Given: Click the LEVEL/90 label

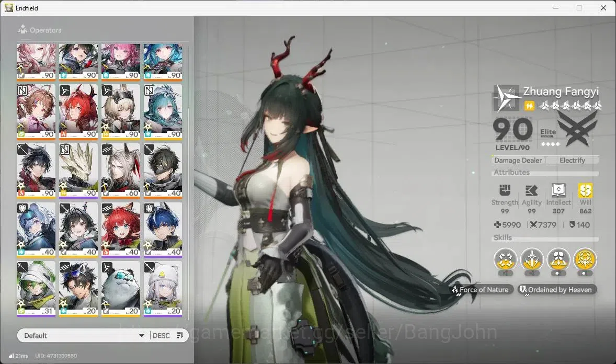Looking at the screenshot, I should [512, 148].
